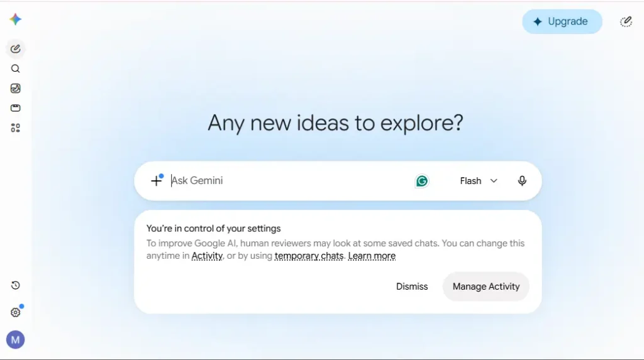Screen dimensions: 644x360
Task: Open the image creation sidebar icon
Action: (16, 88)
